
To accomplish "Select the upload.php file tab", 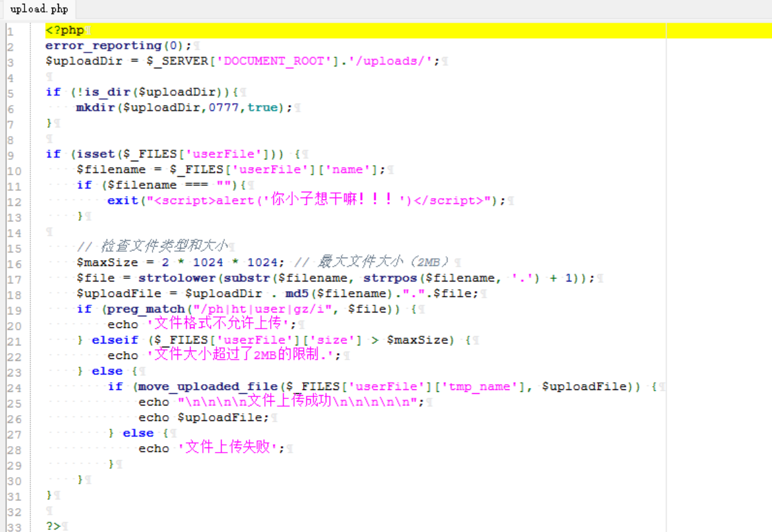I will click(39, 9).
